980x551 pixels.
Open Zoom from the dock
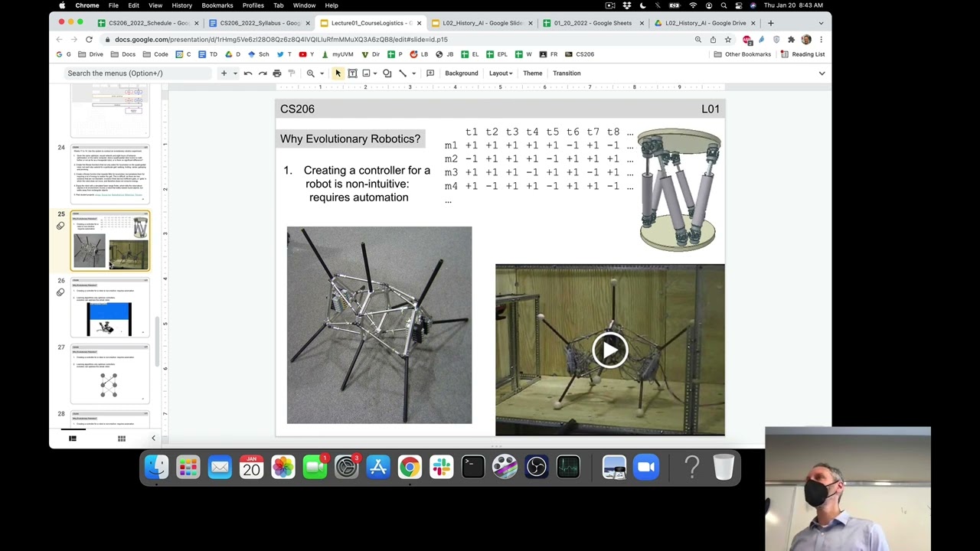[x=647, y=467]
